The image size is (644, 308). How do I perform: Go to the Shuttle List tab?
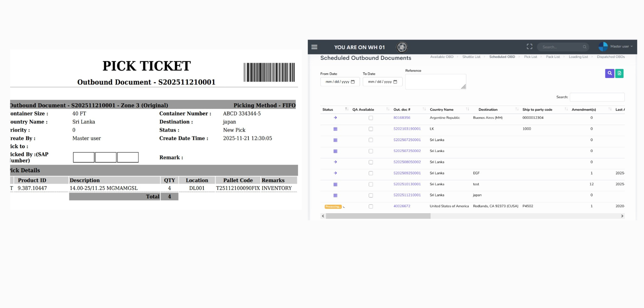tap(471, 57)
